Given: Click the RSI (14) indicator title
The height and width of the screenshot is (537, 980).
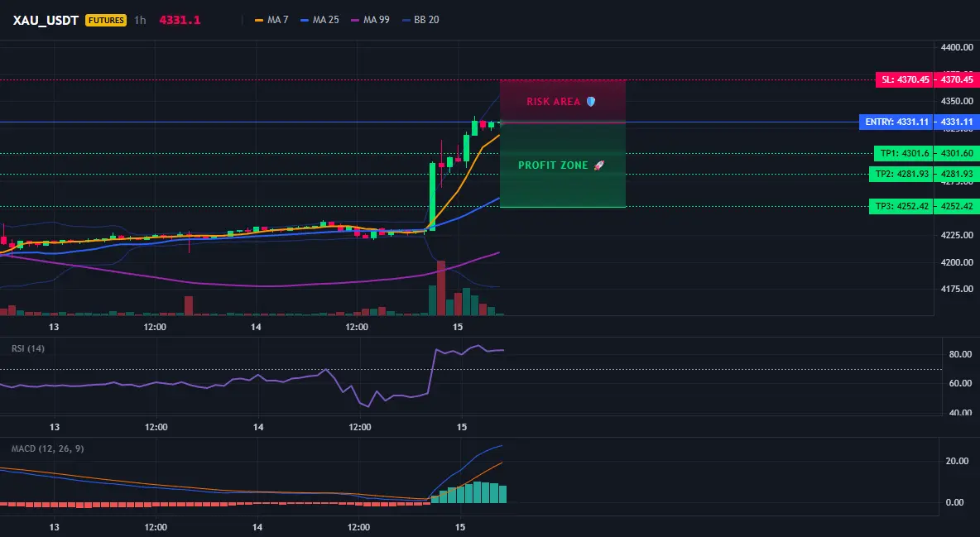Looking at the screenshot, I should 28,348.
